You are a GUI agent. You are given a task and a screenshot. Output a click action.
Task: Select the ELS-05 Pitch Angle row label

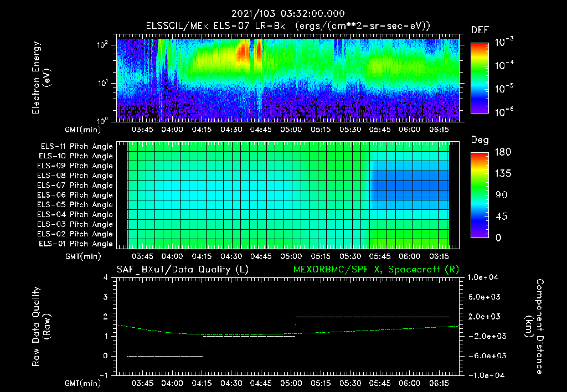[x=75, y=205]
